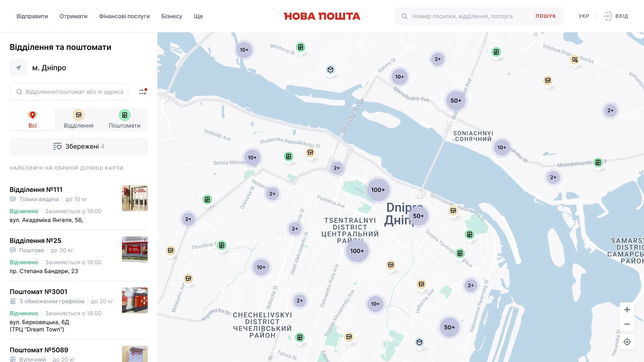
Task: Click the 100+ cluster in Tsentralnyi district
Action: tap(378, 190)
